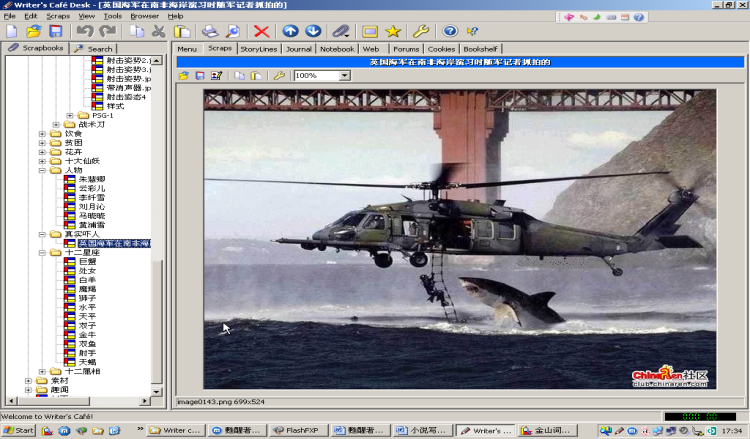Switch to the Journal tab

point(298,49)
